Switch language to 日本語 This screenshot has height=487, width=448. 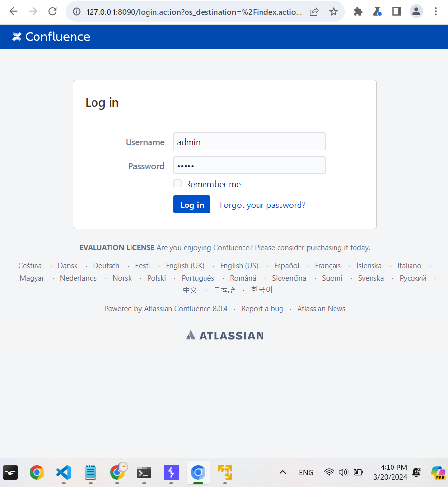[x=224, y=290]
